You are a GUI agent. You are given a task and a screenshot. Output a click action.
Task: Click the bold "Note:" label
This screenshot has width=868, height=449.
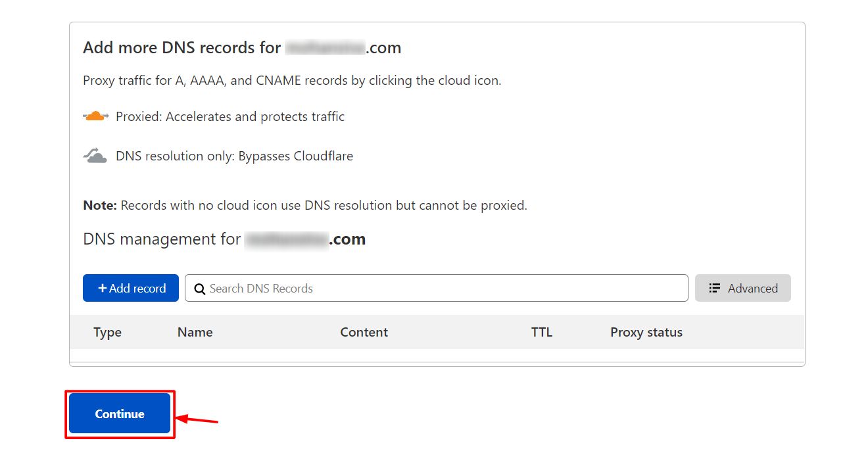[100, 205]
